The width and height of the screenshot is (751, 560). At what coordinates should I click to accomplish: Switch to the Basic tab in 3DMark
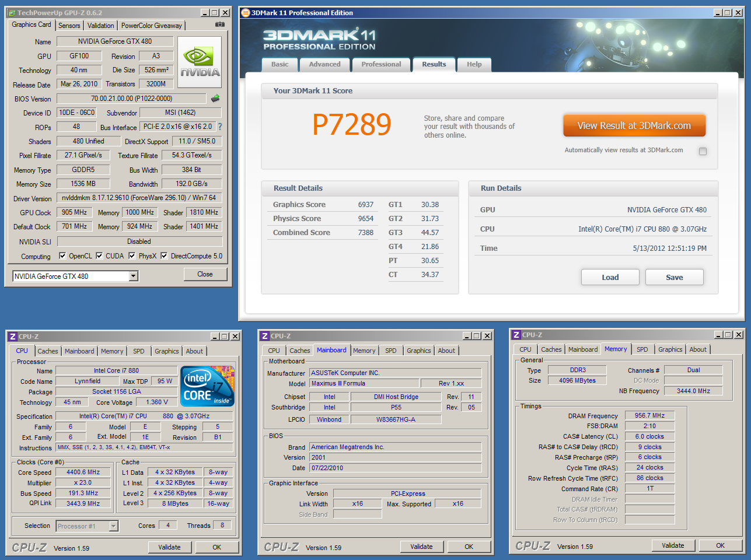point(280,65)
